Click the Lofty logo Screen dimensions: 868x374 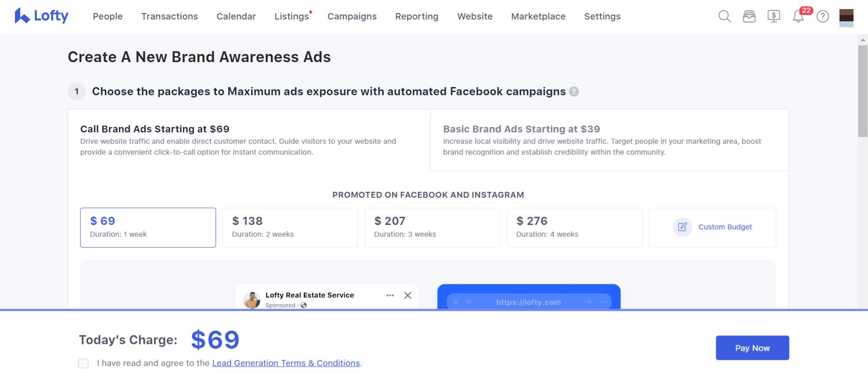[41, 16]
